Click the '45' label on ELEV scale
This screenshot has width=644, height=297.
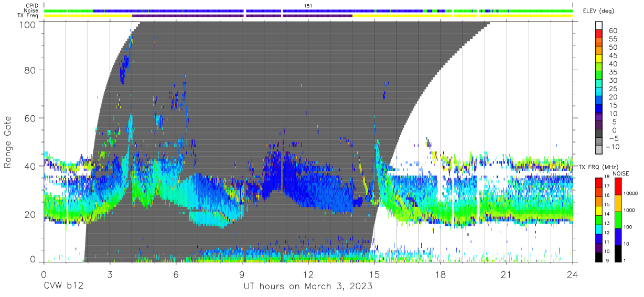613,56
